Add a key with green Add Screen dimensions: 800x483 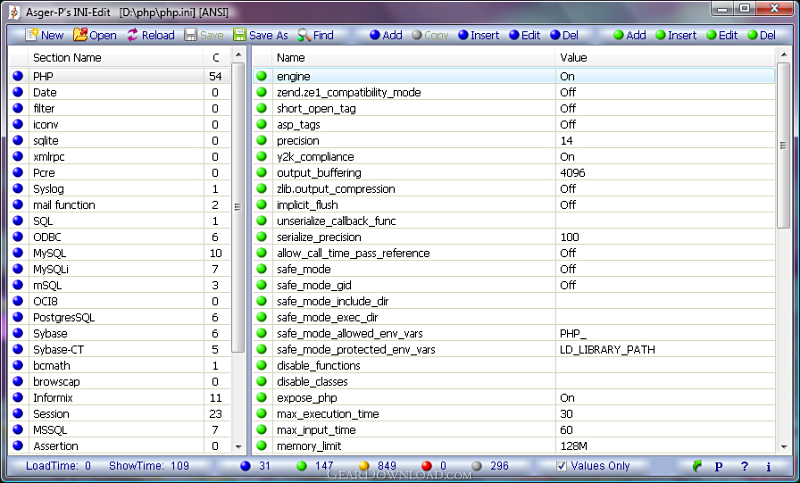(630, 35)
